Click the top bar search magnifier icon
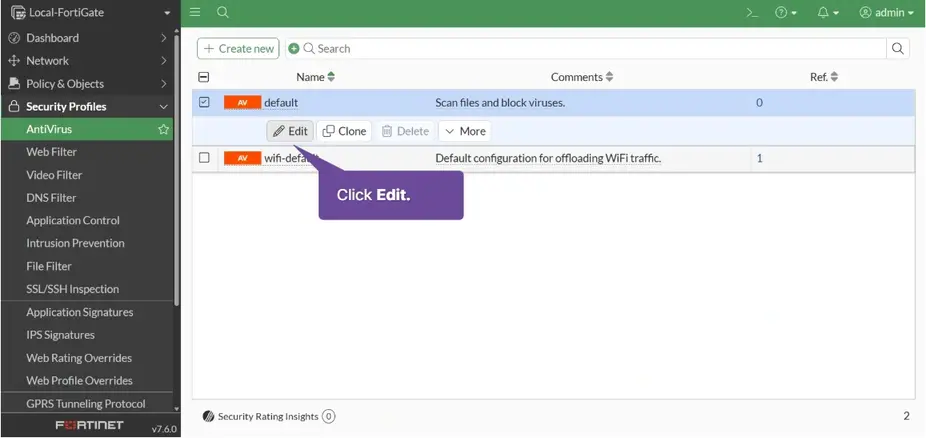The width and height of the screenshot is (926, 438). pyautogui.click(x=223, y=12)
